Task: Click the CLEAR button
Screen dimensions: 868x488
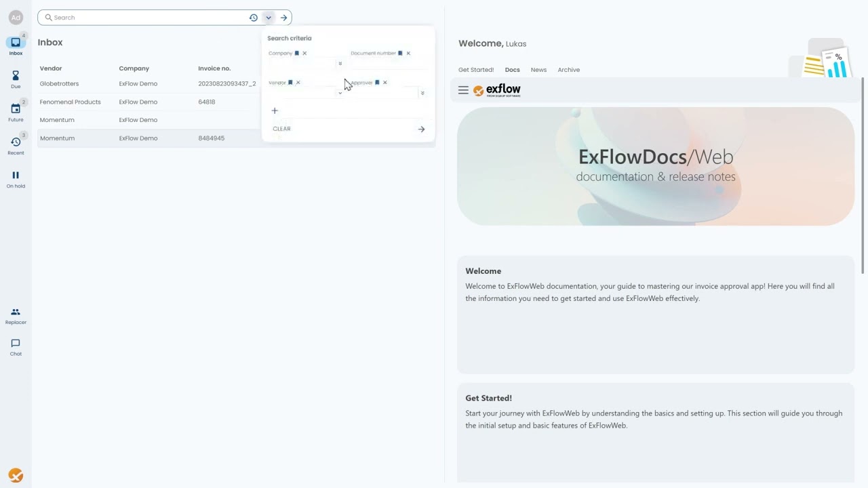Action: pyautogui.click(x=281, y=129)
